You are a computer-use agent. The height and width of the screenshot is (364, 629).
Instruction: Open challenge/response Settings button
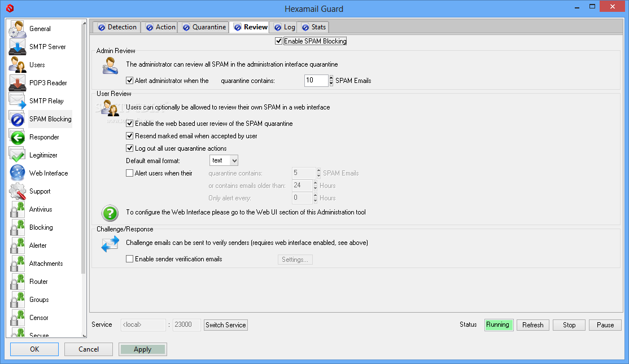pos(295,260)
